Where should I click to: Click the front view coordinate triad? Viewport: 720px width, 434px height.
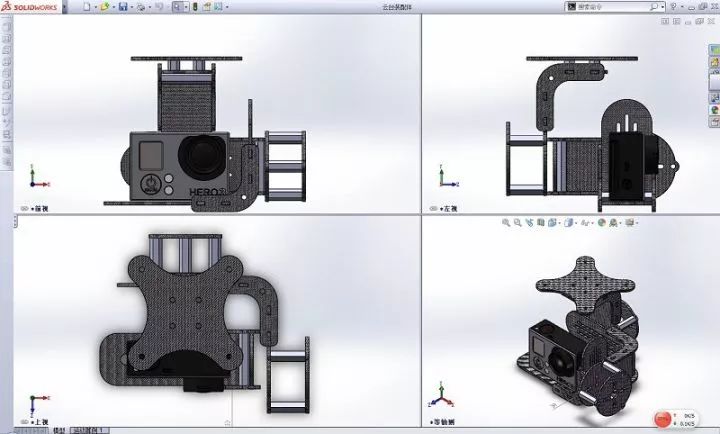pos(39,177)
